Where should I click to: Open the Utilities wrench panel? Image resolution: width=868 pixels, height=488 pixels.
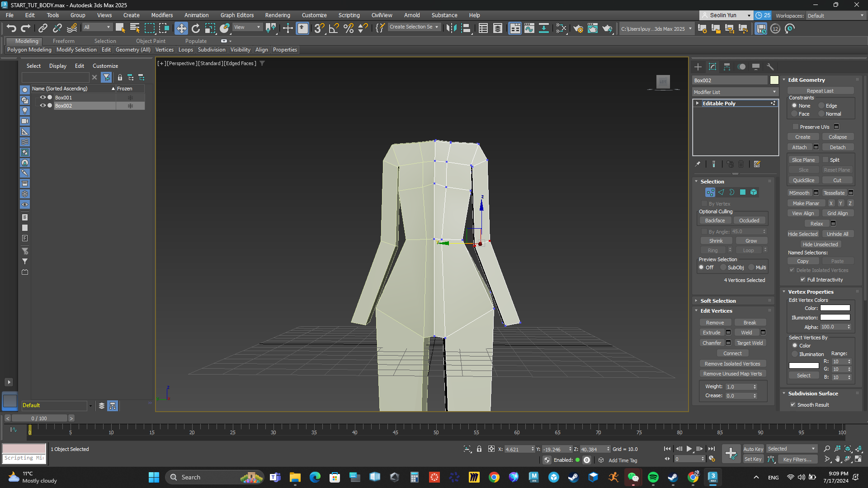point(770,67)
